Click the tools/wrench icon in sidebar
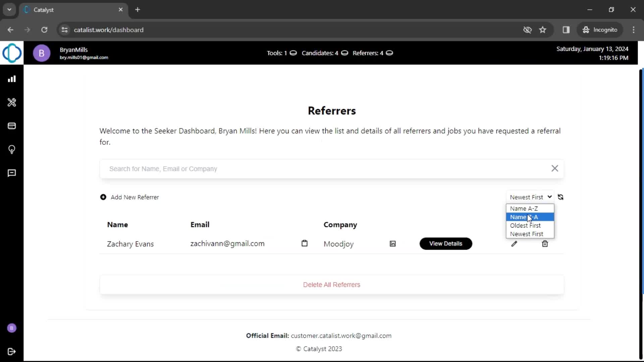 tap(12, 102)
